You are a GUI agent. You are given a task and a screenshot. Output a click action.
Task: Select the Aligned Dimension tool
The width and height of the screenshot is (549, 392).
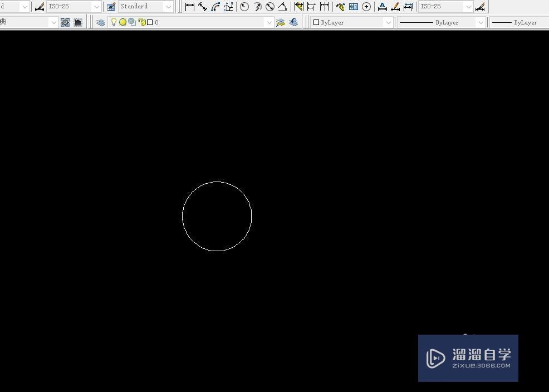(203, 7)
